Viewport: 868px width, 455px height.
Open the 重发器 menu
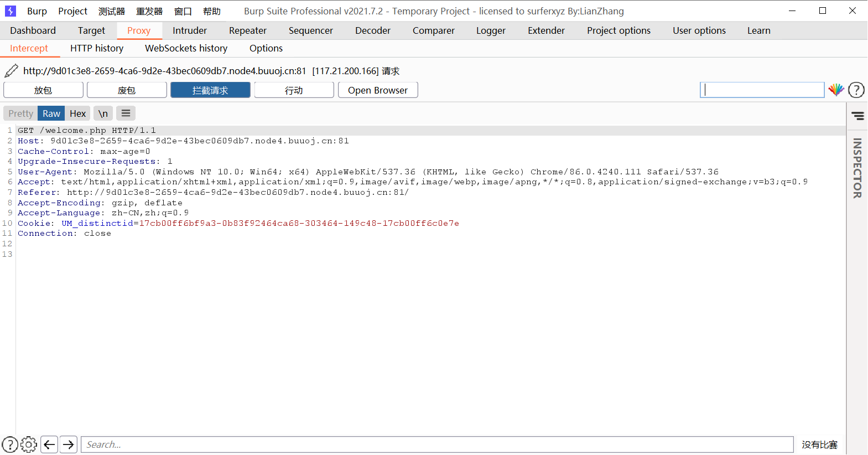[149, 11]
